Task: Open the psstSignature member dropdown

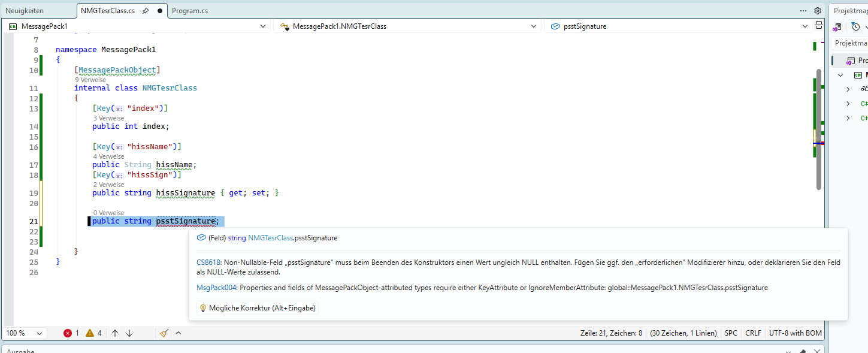Action: coord(679,26)
